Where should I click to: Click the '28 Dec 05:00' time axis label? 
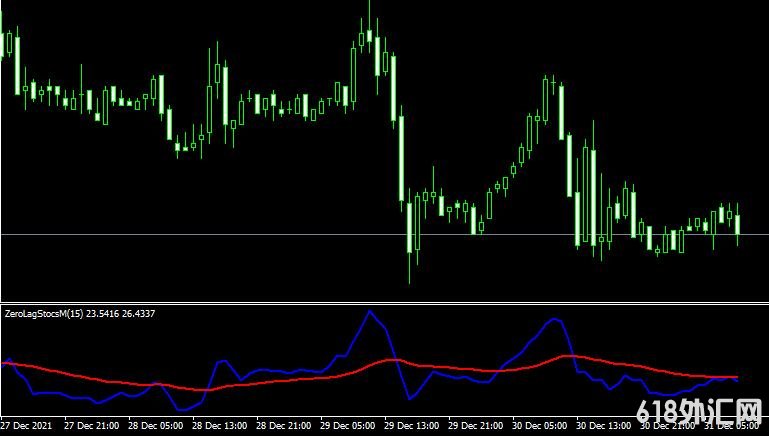tap(155, 426)
